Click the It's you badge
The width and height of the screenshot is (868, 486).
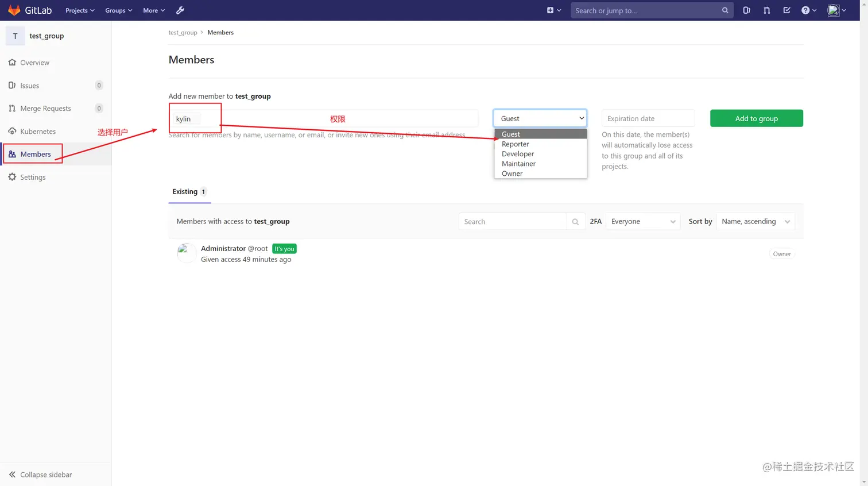[x=284, y=249]
